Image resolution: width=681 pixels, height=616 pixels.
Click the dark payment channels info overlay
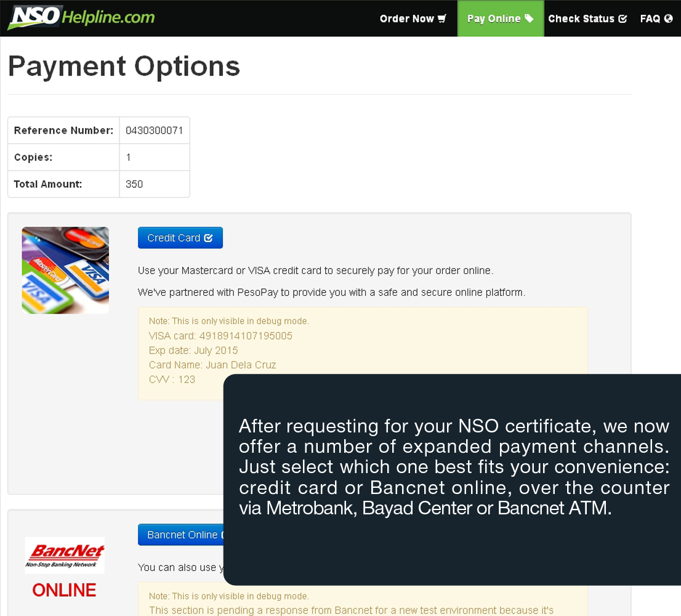click(453, 468)
